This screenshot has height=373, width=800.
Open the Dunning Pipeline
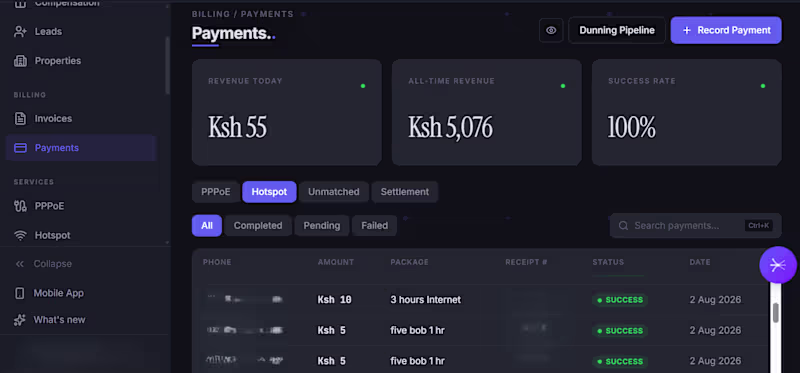pyautogui.click(x=617, y=31)
